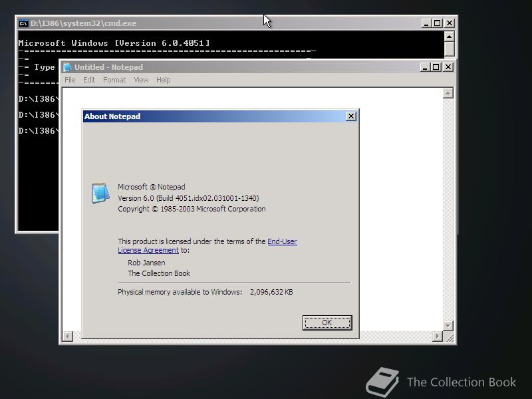Close the cmd.exe window
Viewport: 532px width, 399px height.
(450, 23)
